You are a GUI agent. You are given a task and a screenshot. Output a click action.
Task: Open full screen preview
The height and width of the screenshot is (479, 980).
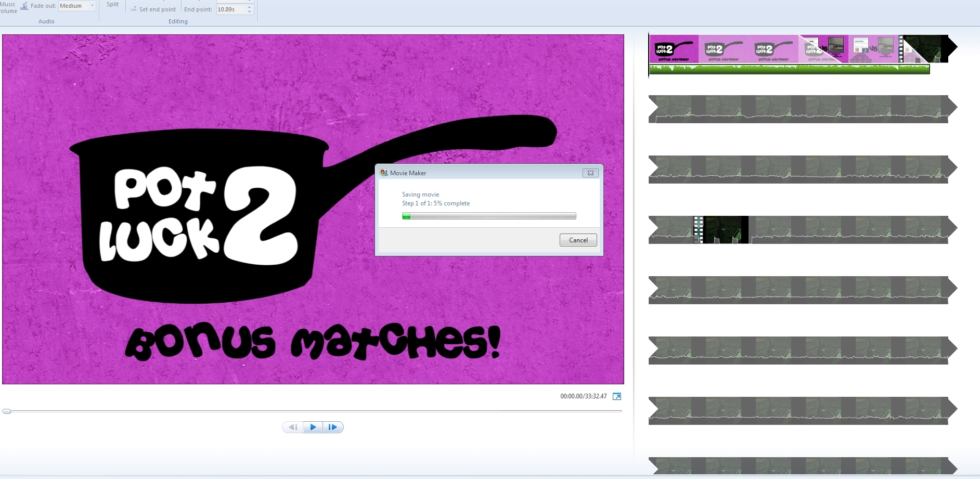tap(617, 396)
